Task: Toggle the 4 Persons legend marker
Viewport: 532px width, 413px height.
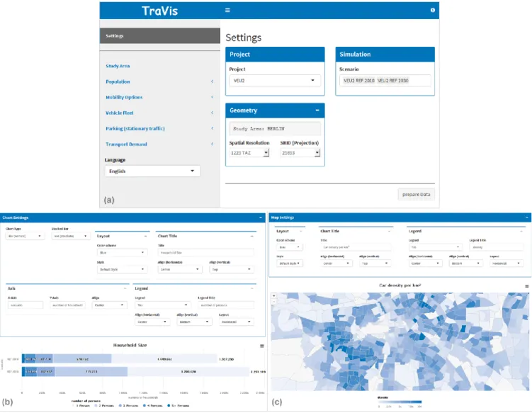Action: (x=145, y=405)
